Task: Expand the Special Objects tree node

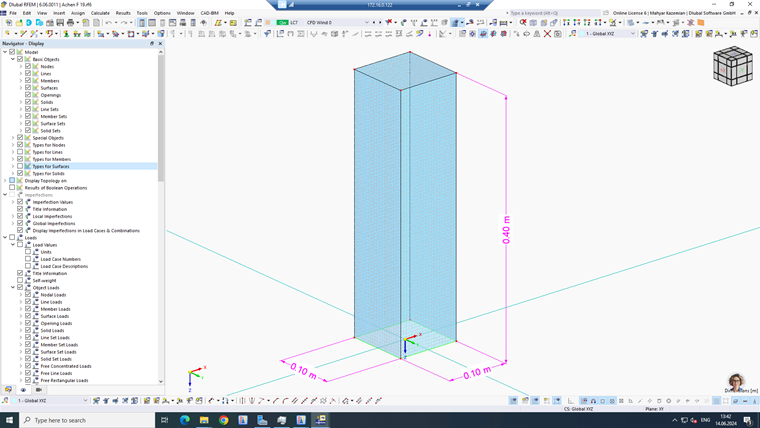Action: tap(13, 138)
